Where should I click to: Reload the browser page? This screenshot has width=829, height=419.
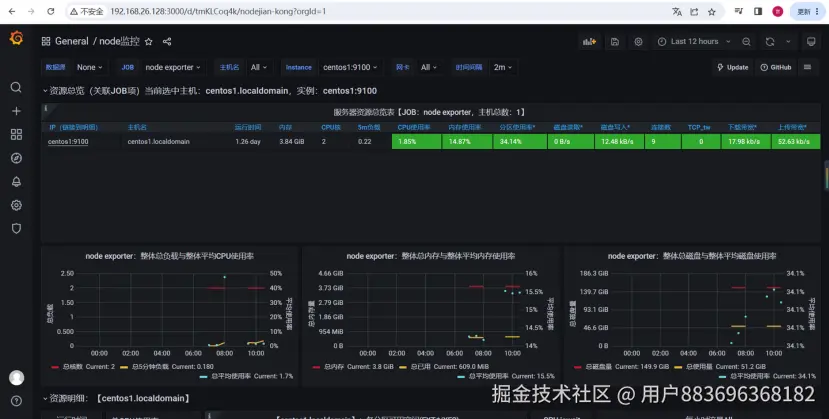(x=51, y=11)
